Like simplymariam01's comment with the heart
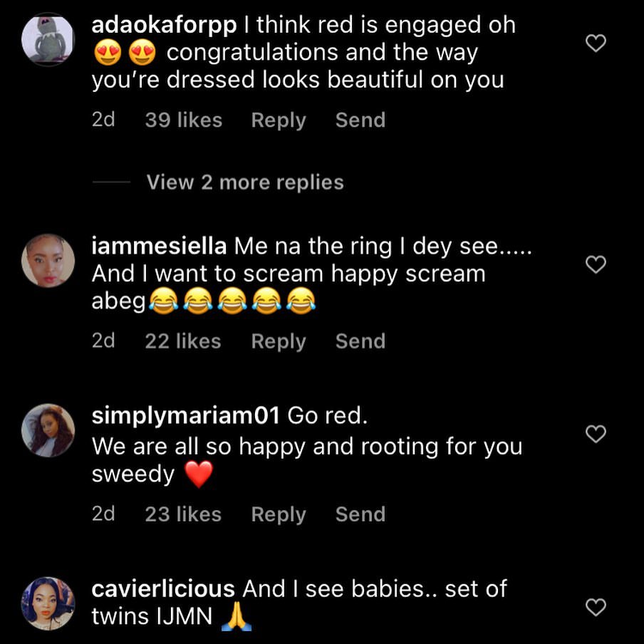 595,434
